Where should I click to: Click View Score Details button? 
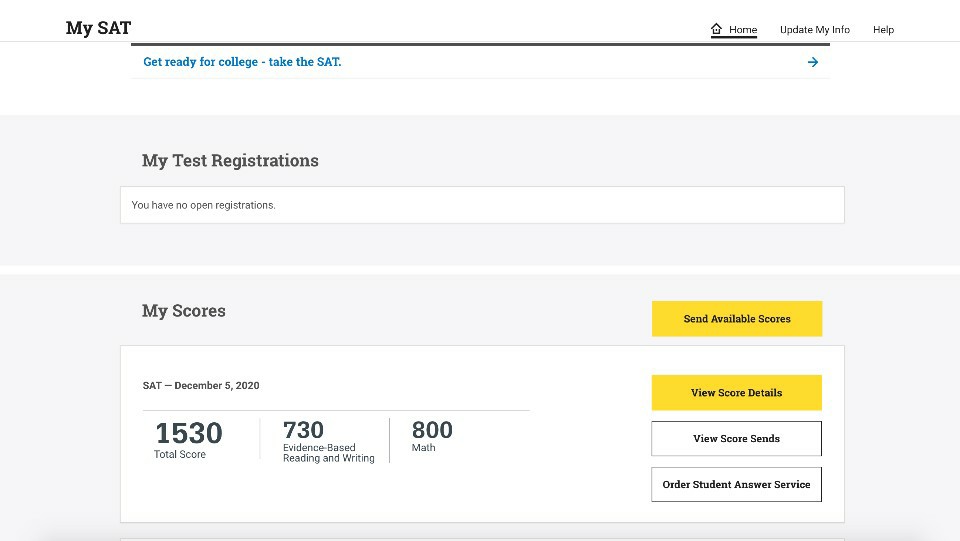tap(737, 392)
